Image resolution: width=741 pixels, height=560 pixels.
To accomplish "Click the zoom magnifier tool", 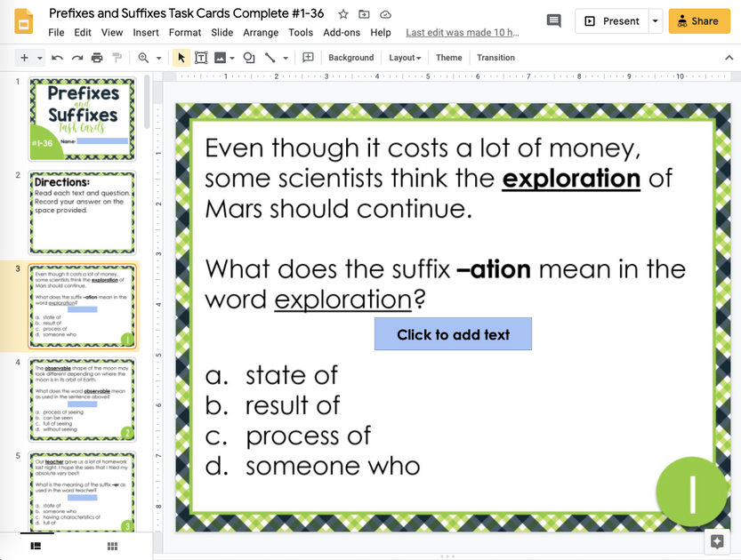I will coord(143,58).
